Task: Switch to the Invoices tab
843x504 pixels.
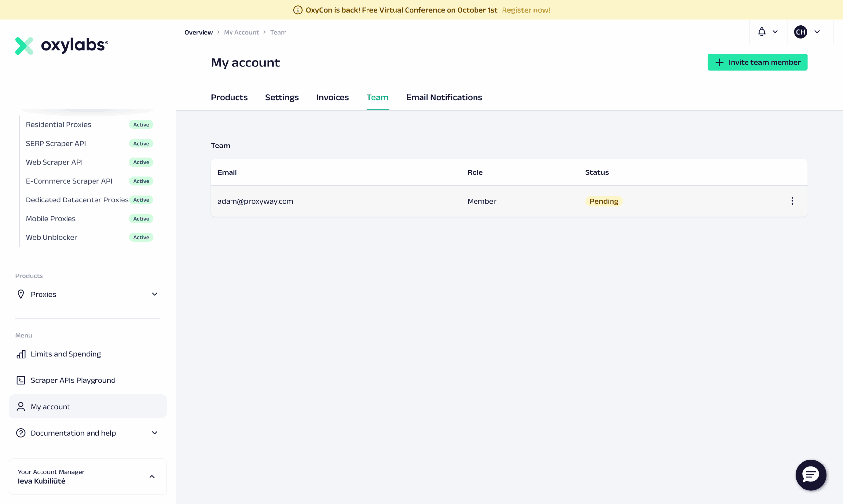Action: [x=333, y=97]
